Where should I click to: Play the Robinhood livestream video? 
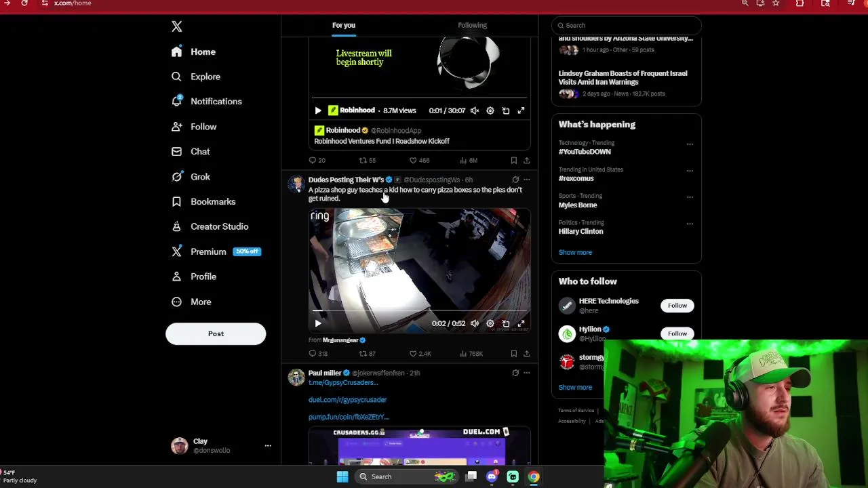coord(318,110)
